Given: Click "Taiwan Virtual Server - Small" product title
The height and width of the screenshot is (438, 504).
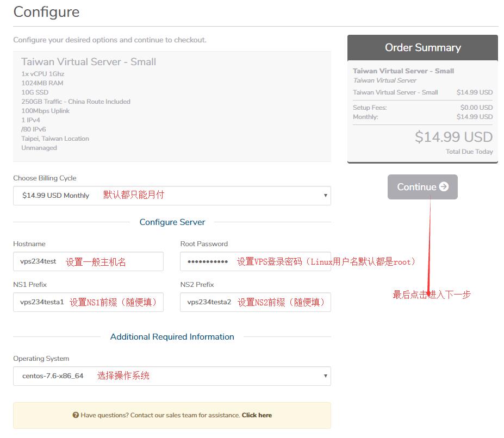Looking at the screenshot, I should (89, 62).
